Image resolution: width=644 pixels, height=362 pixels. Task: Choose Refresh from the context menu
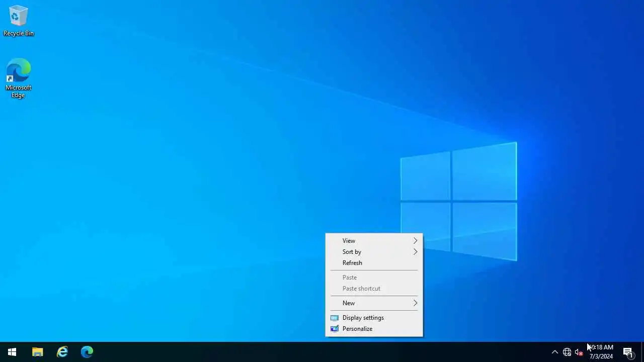pyautogui.click(x=374, y=263)
